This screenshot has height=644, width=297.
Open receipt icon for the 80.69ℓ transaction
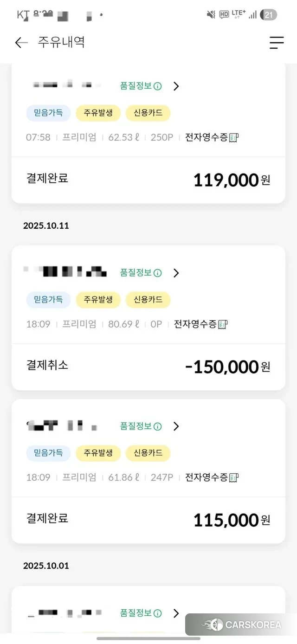click(x=223, y=324)
